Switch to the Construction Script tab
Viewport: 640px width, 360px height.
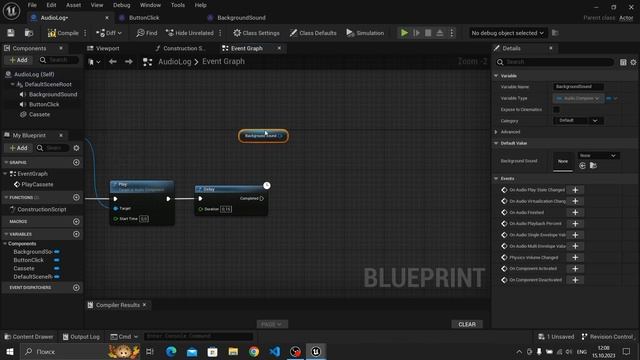coord(184,48)
